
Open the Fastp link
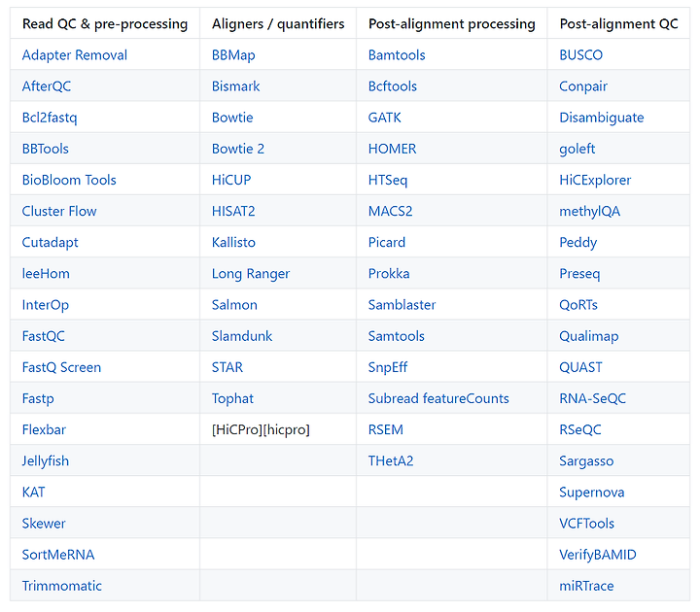(38, 399)
